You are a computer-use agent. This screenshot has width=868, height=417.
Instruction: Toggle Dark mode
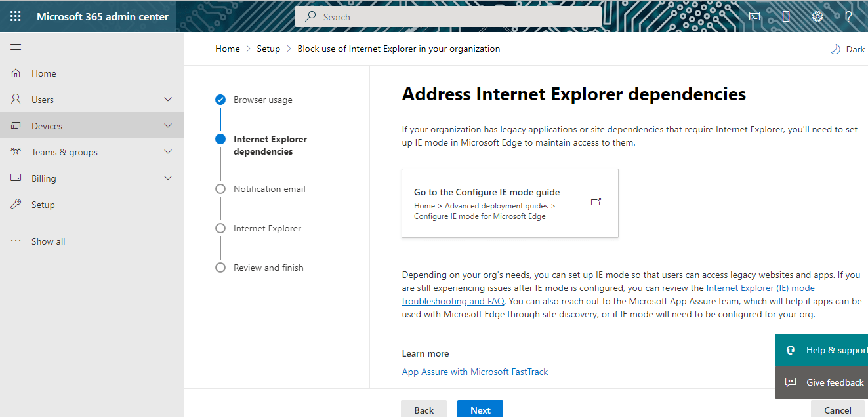(x=848, y=49)
